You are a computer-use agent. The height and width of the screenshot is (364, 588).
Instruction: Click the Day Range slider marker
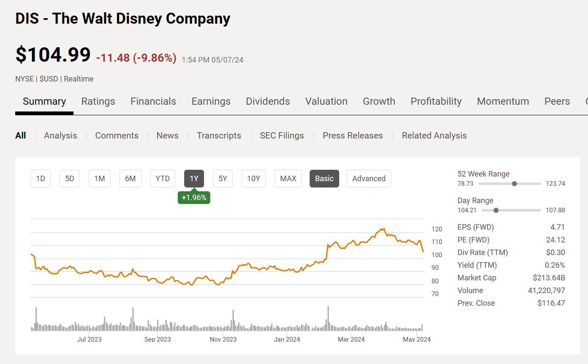[496, 210]
